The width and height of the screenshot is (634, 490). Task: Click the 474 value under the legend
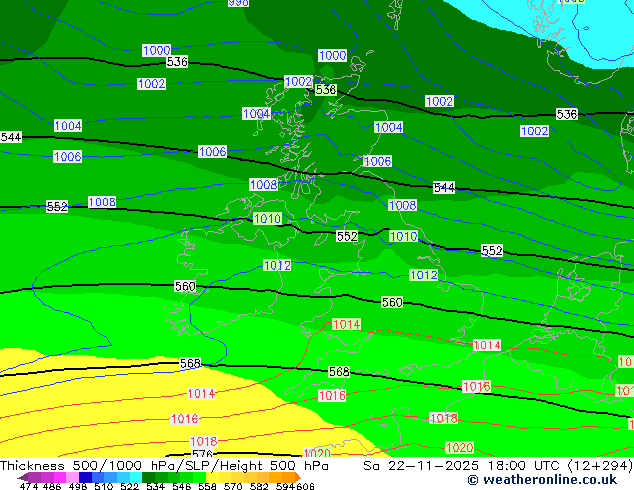coord(29,486)
